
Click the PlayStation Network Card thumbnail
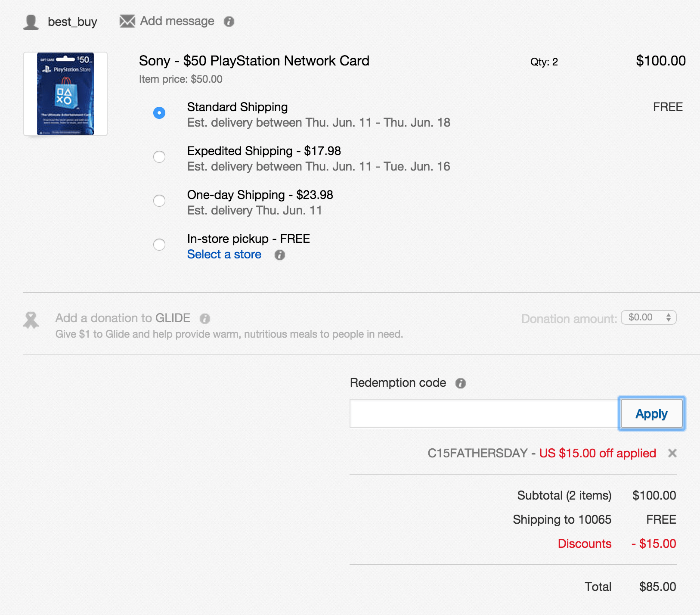pos(65,94)
